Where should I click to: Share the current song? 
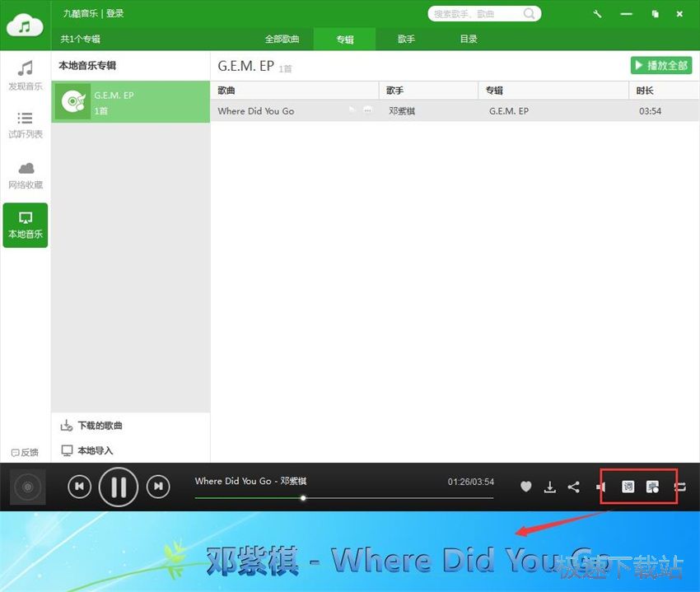click(574, 487)
